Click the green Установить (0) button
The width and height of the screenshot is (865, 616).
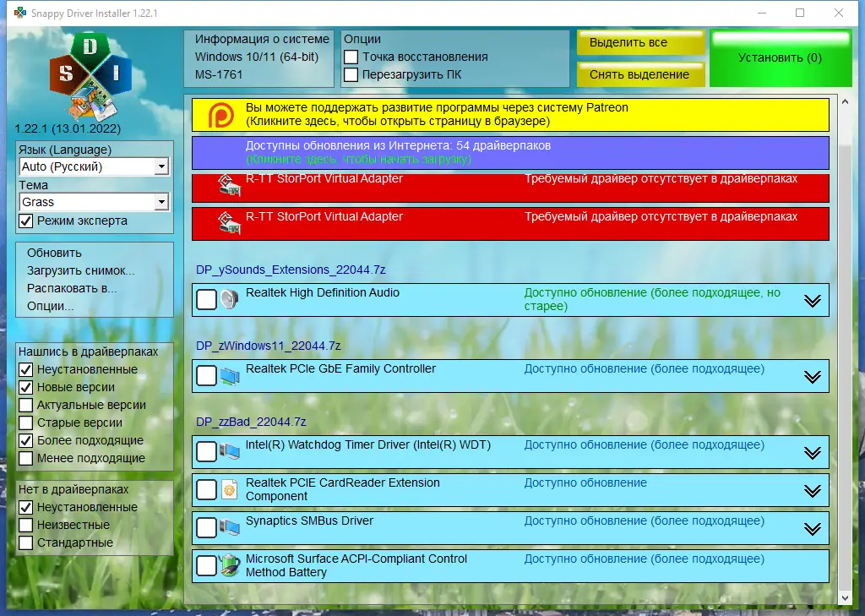tap(781, 58)
